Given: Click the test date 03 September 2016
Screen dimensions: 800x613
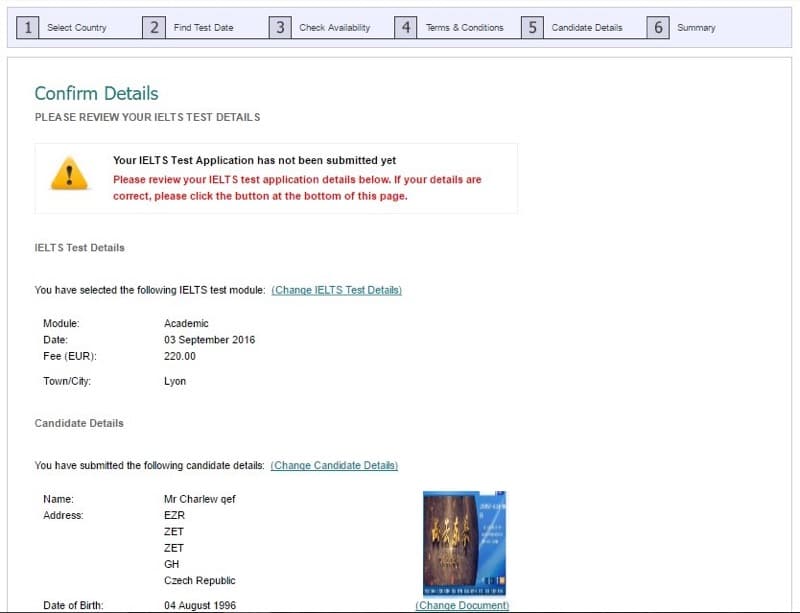Looking at the screenshot, I should [209, 340].
